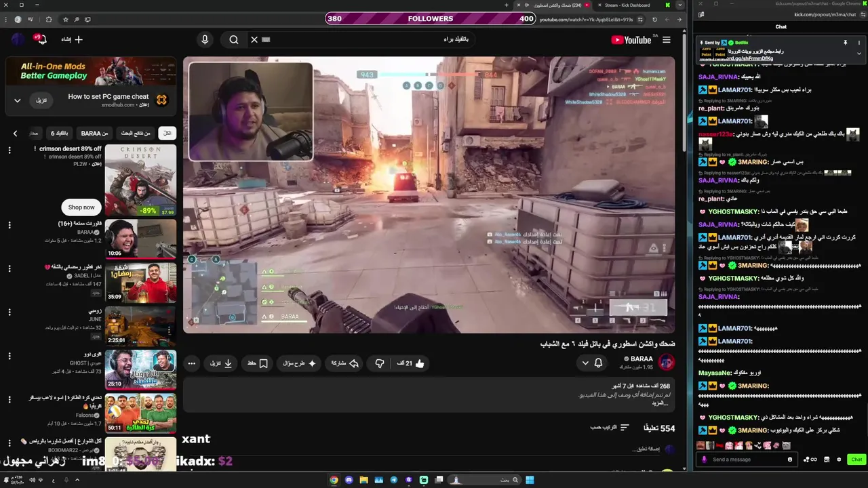Share the video with the arrow button

tap(344, 363)
